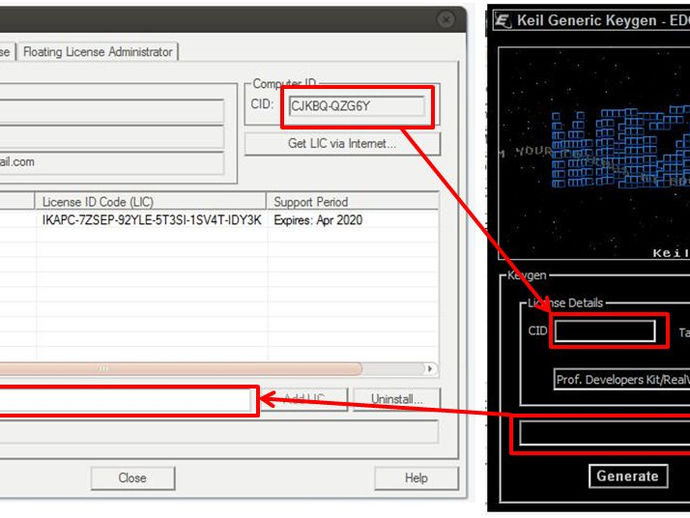Click the Uninstall... button

[396, 399]
